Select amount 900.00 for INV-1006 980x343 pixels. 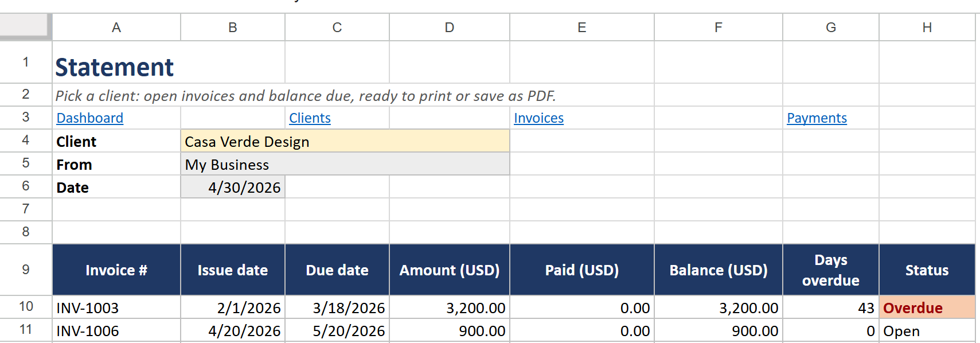(x=450, y=330)
